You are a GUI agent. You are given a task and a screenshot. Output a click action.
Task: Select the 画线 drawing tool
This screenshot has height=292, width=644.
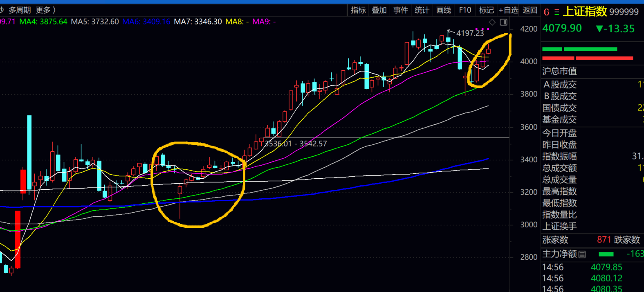coord(443,10)
